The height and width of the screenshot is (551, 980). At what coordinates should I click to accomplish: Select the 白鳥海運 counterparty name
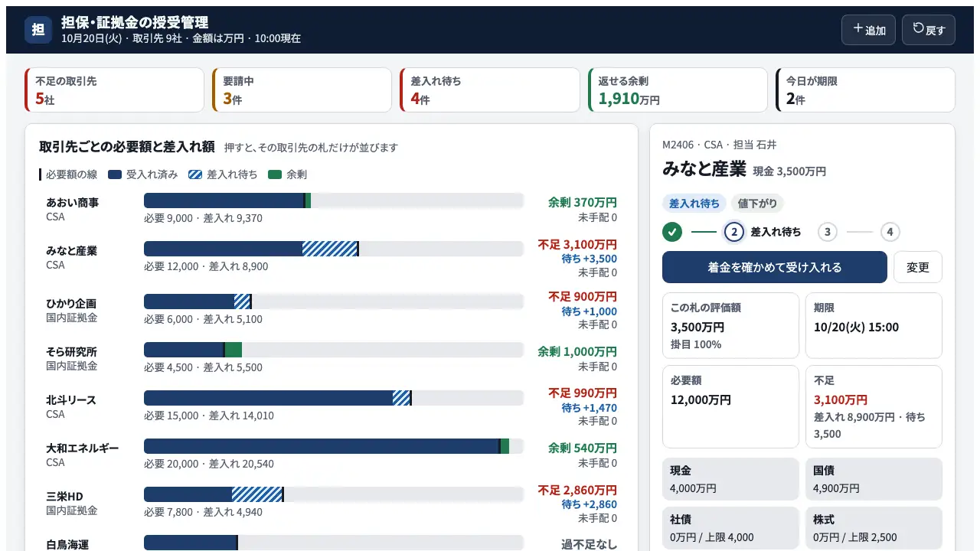click(67, 545)
